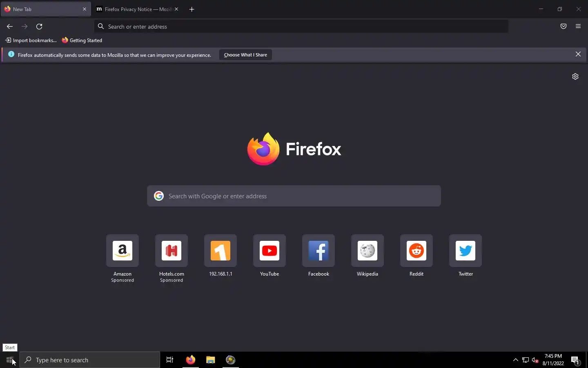The height and width of the screenshot is (368, 588).
Task: Open File Explorer from the taskbar
Action: click(210, 360)
